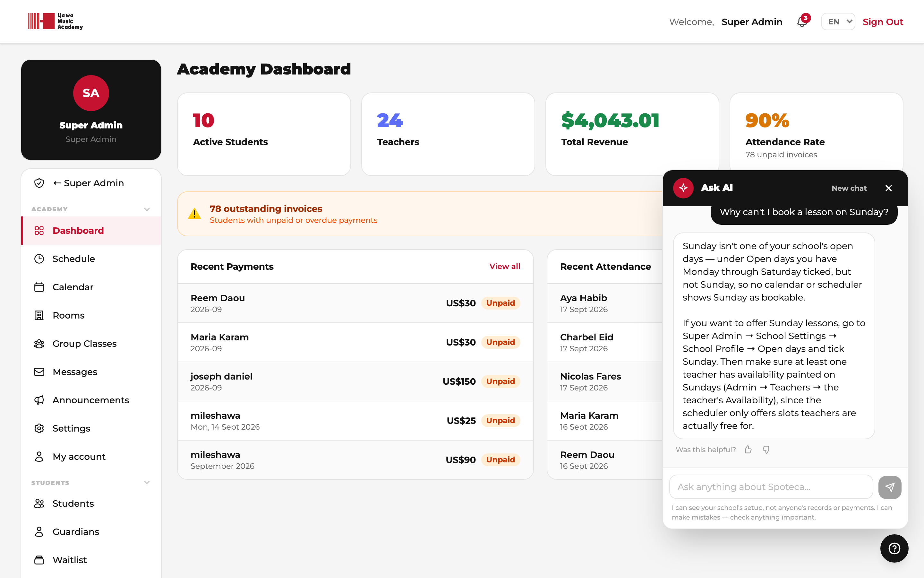Click the 78 unpaid invoices text
This screenshot has height=578, width=924.
[x=781, y=155]
